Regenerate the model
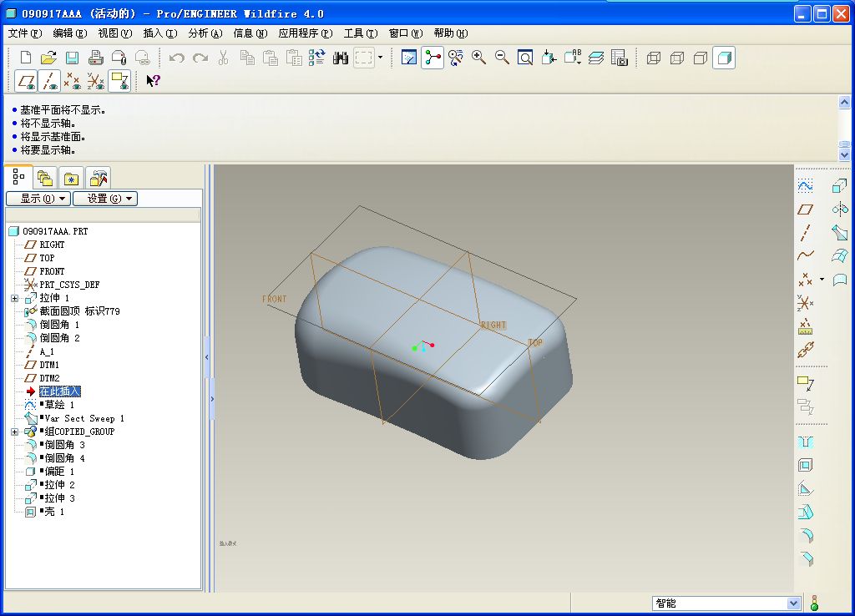The image size is (855, 616). coord(316,58)
